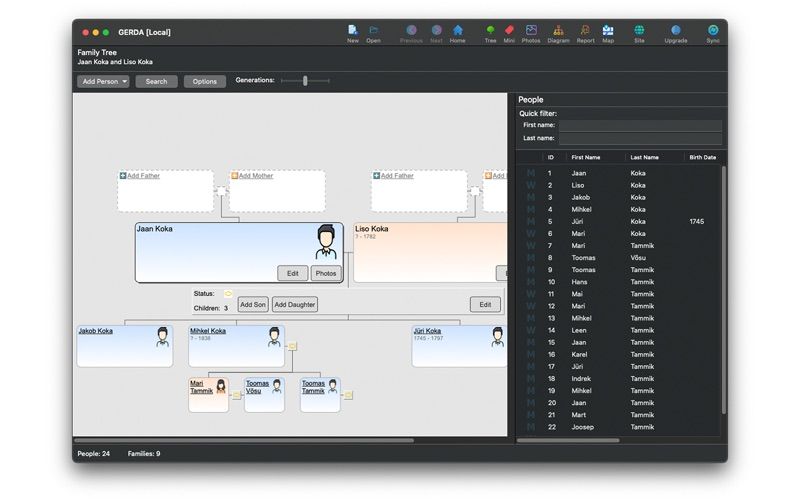
Task: Click the family Edit button
Action: (x=485, y=305)
